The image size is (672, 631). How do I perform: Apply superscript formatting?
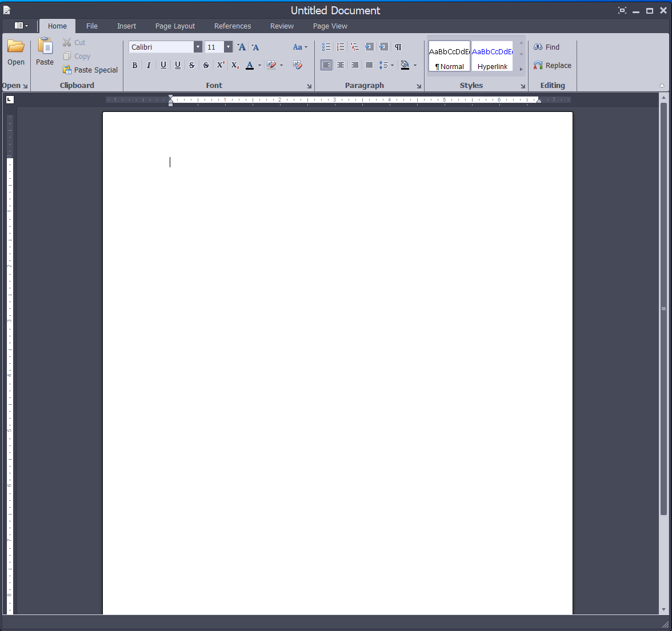221,65
